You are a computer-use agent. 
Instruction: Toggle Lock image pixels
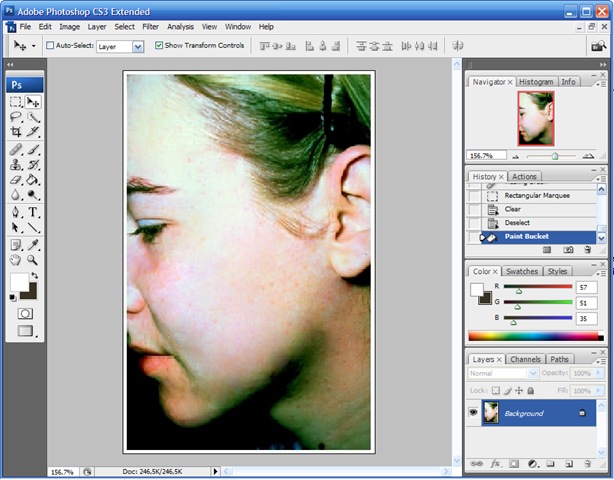point(508,390)
